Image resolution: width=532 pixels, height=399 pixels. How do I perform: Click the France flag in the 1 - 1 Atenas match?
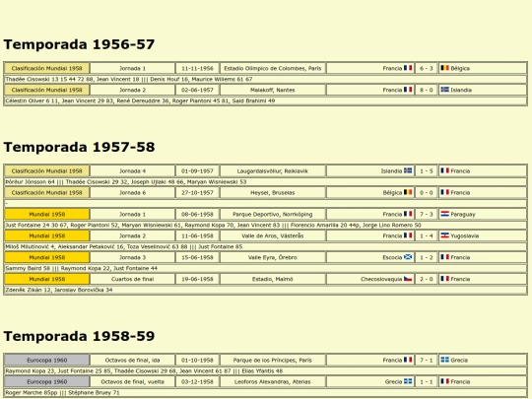pyautogui.click(x=444, y=381)
